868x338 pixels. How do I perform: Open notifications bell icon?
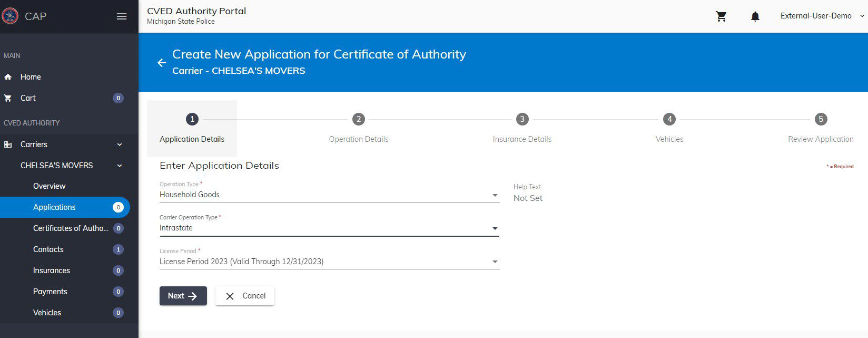pos(755,16)
